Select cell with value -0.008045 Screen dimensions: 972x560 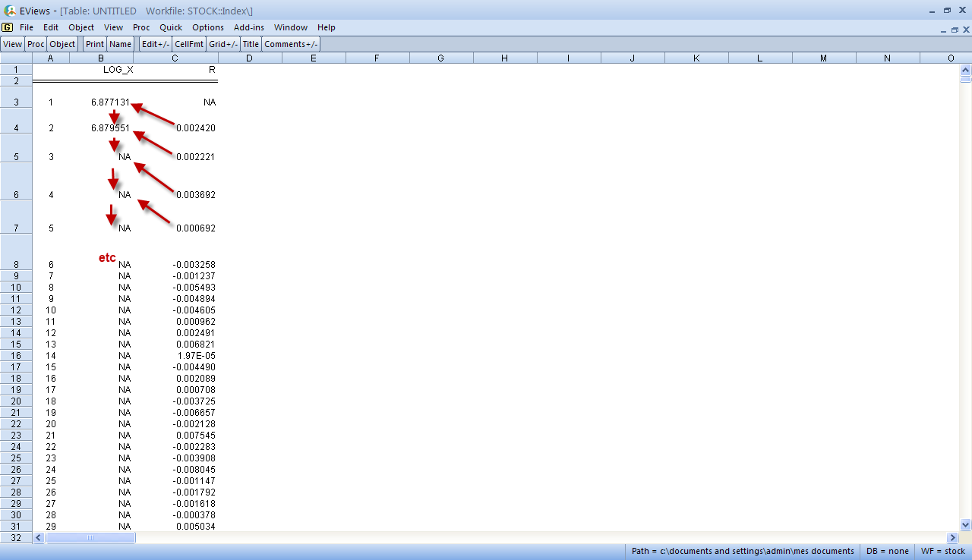coord(194,469)
